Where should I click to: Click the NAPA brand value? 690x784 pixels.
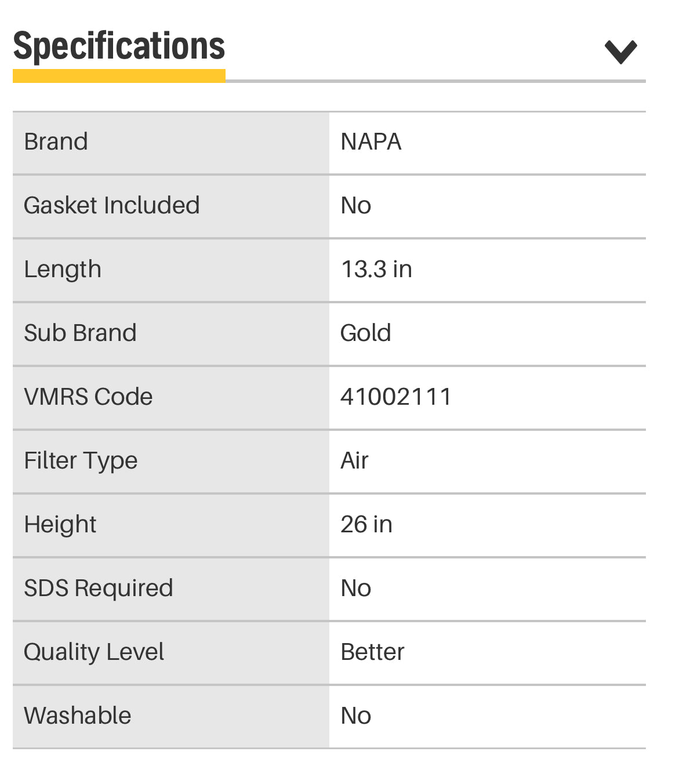[x=371, y=141]
